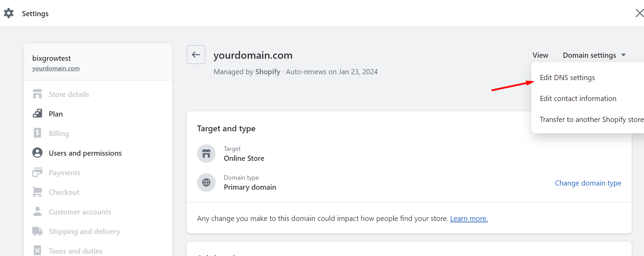Click Change domain type link

(588, 183)
